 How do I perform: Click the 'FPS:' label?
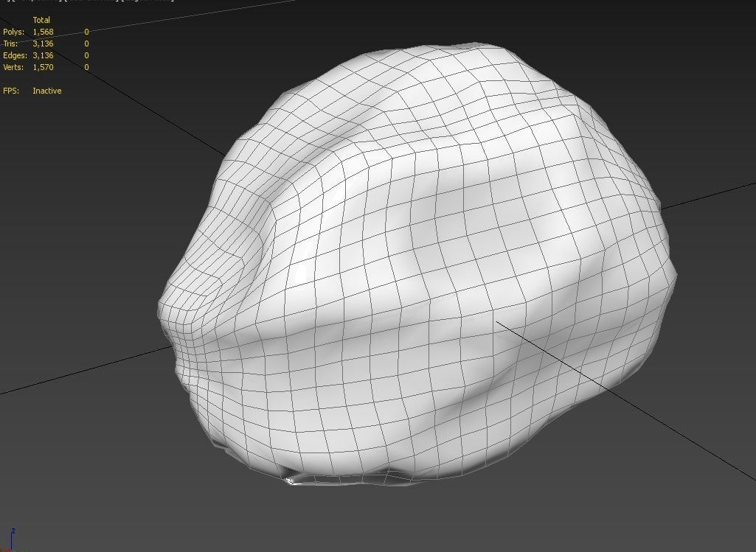click(11, 91)
